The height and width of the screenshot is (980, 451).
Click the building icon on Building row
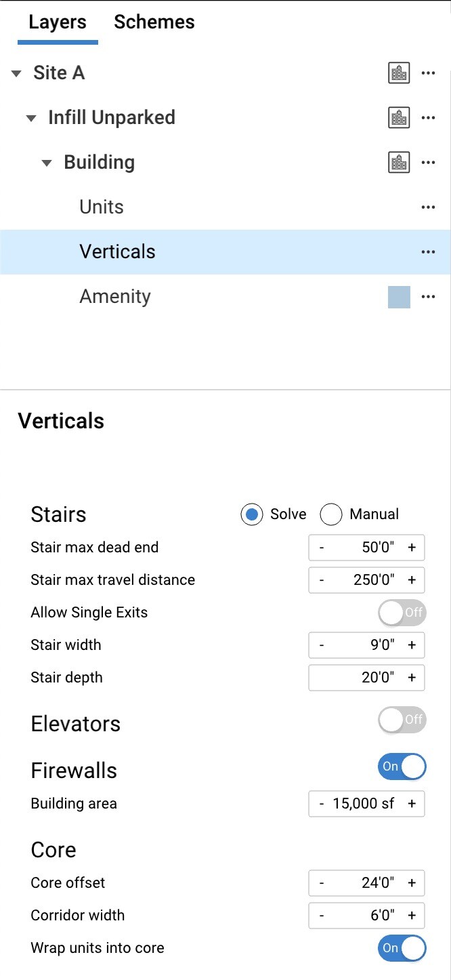coord(399,162)
